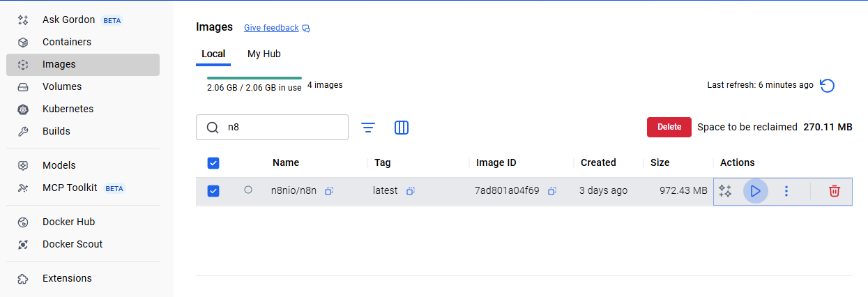Copy the image ID 7ad801a04f69
868x297 pixels.
pos(552,191)
